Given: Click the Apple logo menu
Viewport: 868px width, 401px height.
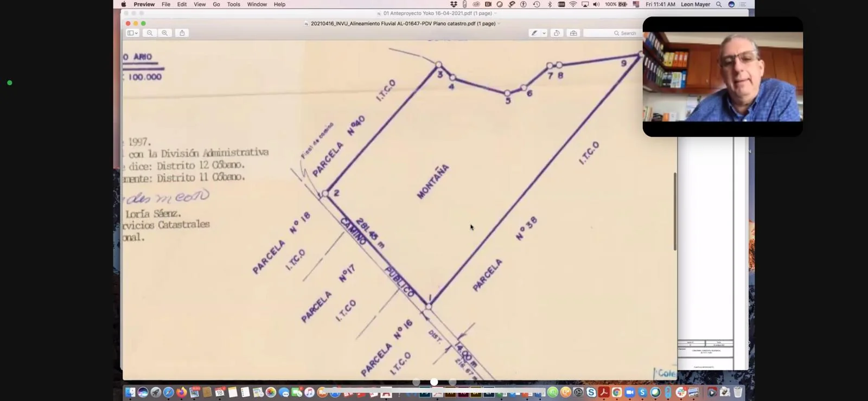Looking at the screenshot, I should click(124, 4).
